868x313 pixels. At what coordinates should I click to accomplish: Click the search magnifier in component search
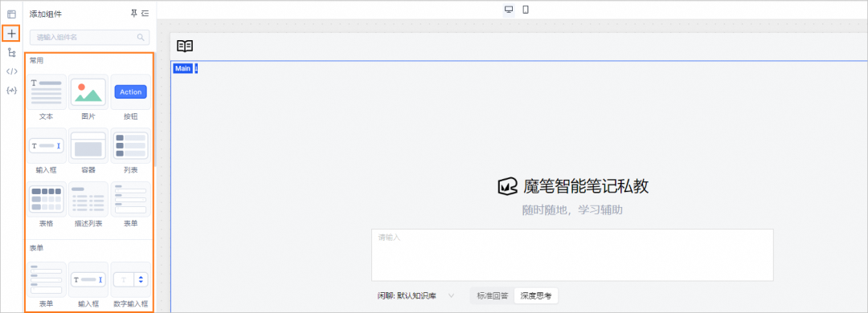click(141, 38)
